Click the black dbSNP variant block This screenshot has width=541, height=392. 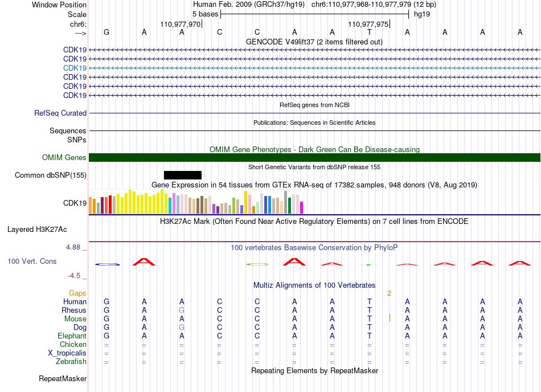[183, 175]
